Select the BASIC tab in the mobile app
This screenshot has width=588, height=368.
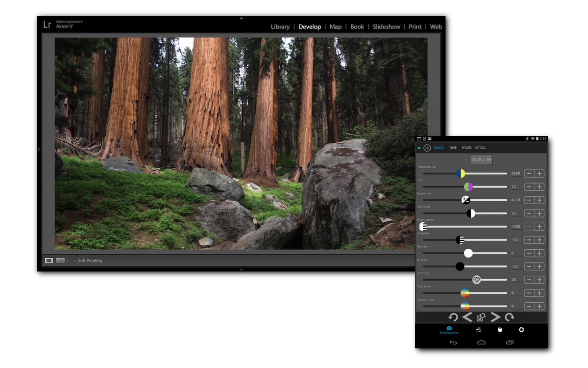click(x=439, y=148)
